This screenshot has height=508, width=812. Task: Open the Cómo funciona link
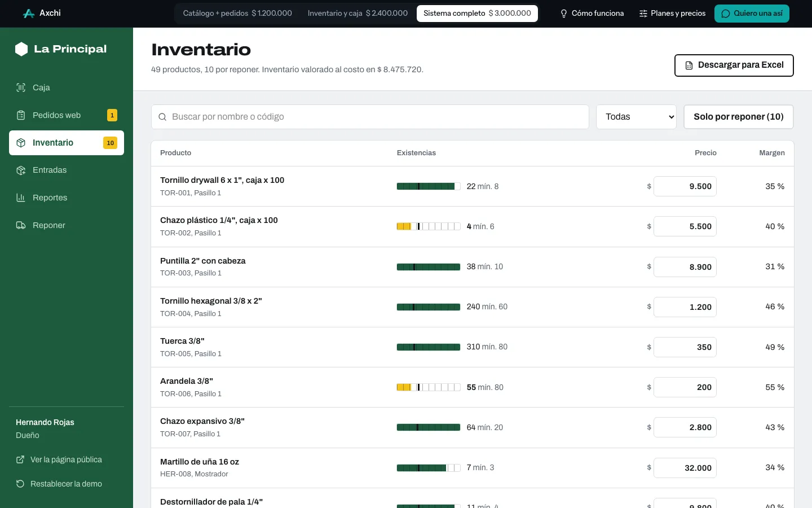tap(592, 14)
